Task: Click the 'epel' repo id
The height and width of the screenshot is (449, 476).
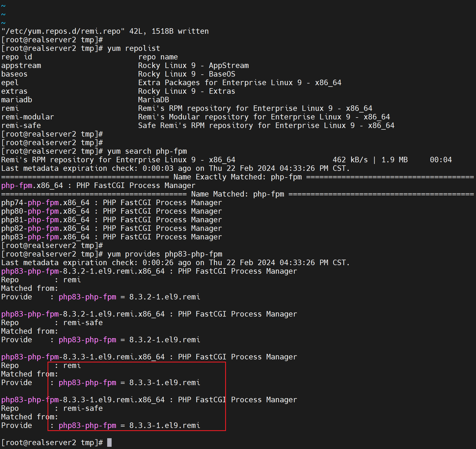Action: click(10, 83)
